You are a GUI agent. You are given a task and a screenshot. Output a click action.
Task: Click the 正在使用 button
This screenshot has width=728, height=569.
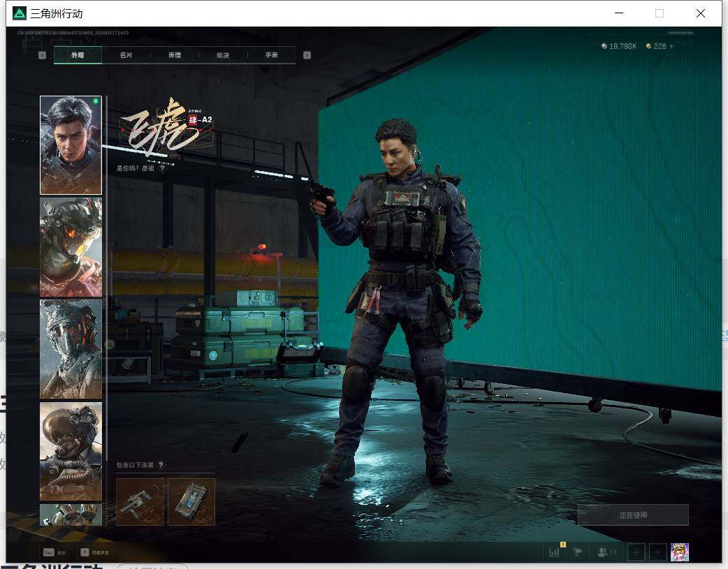pos(633,515)
